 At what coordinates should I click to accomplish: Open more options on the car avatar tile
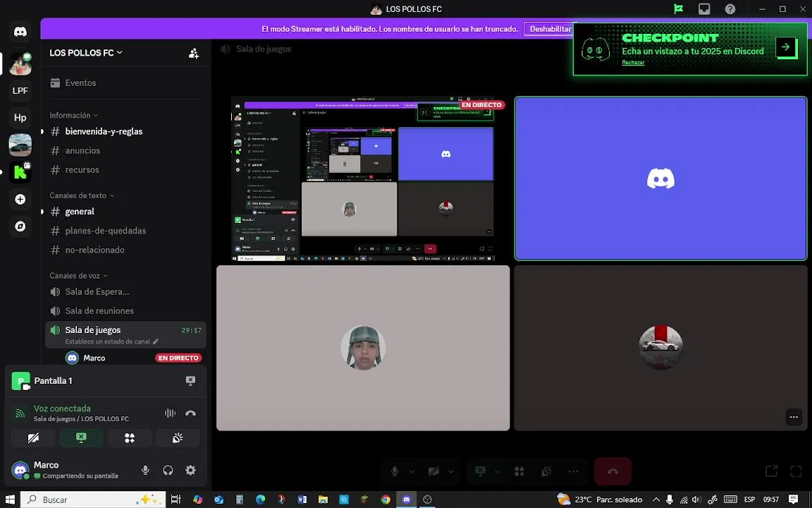click(x=794, y=417)
